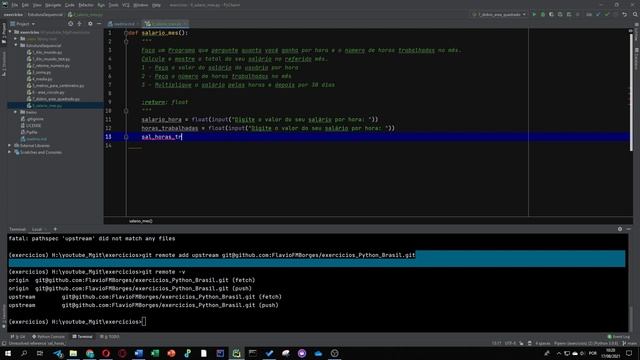Click the terminal prompt input area
The height and width of the screenshot is (360, 640).
(144, 322)
